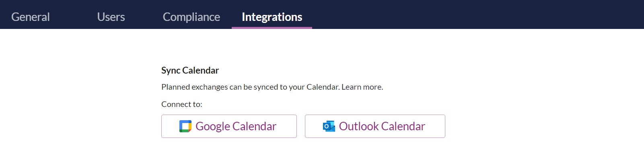Click the word 'Outlook' in the button label
The image size is (644, 156).
[359, 126]
